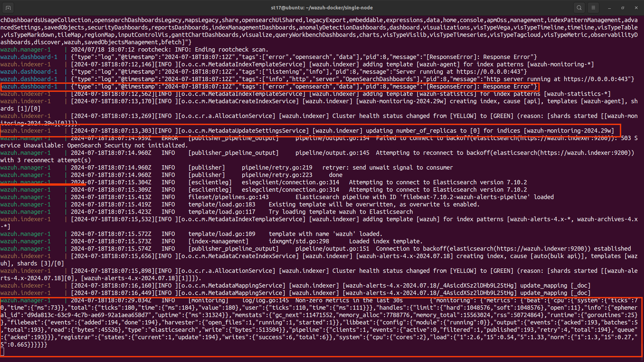Click the timestamp 2024-07-18T18:07:13,269
The height and width of the screenshot is (362, 644).
[113, 116]
